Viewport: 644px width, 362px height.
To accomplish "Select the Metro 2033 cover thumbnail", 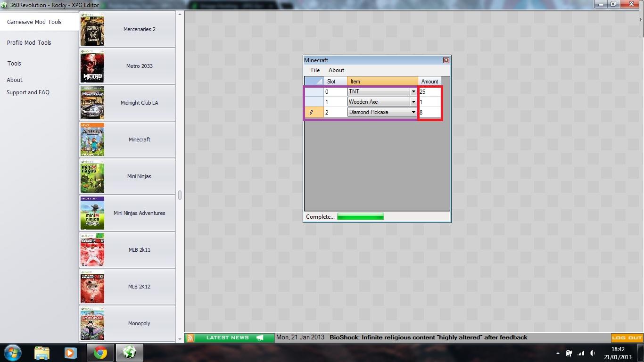I will click(92, 66).
